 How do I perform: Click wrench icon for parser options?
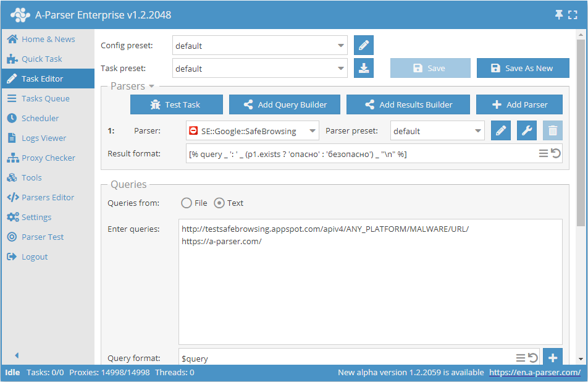[527, 130]
